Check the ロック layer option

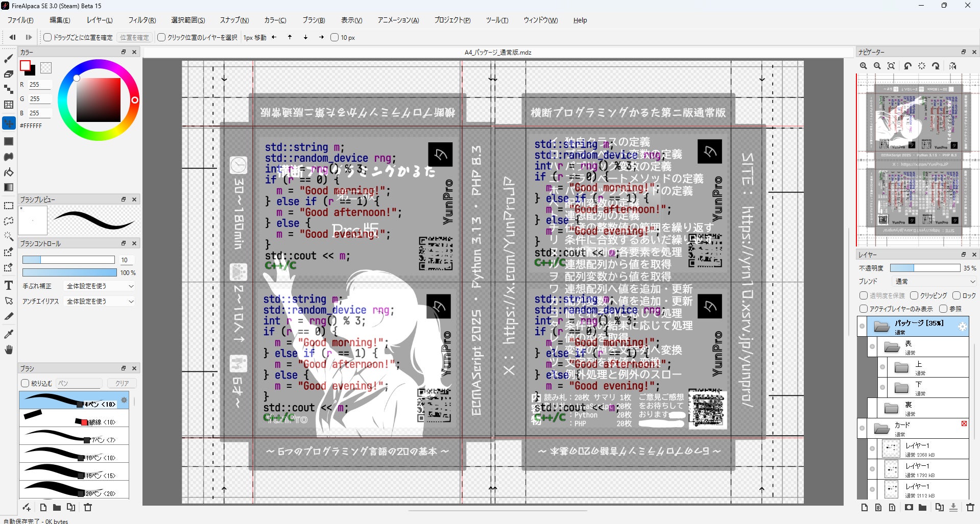957,295
